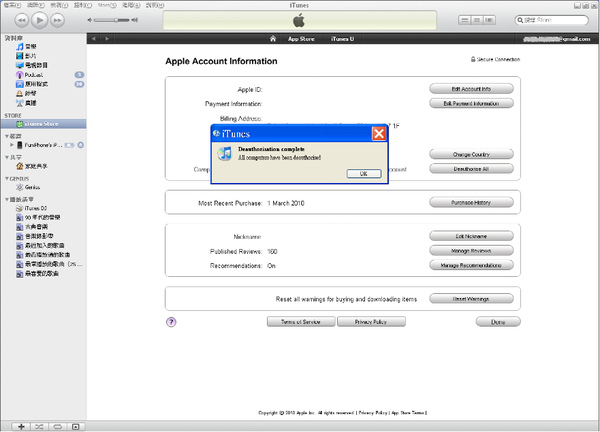This screenshot has width=600, height=432.
Task: Open the Store(S) menu
Action: (107, 5)
